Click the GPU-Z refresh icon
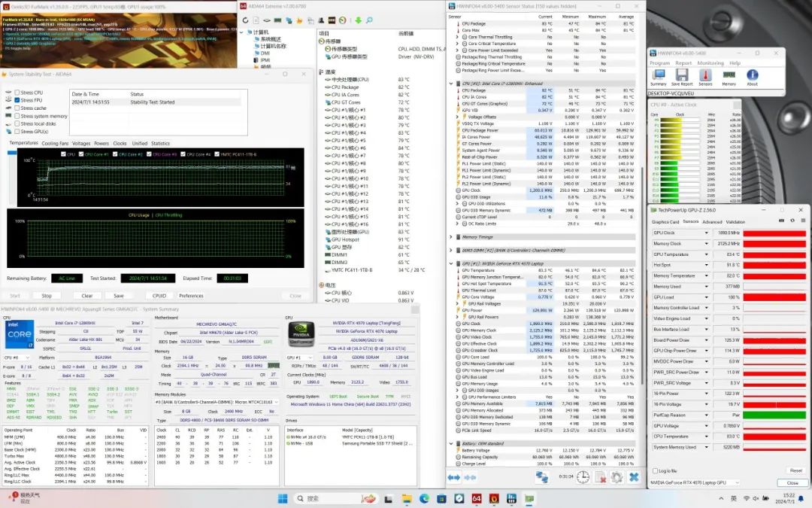 pyautogui.click(x=792, y=221)
